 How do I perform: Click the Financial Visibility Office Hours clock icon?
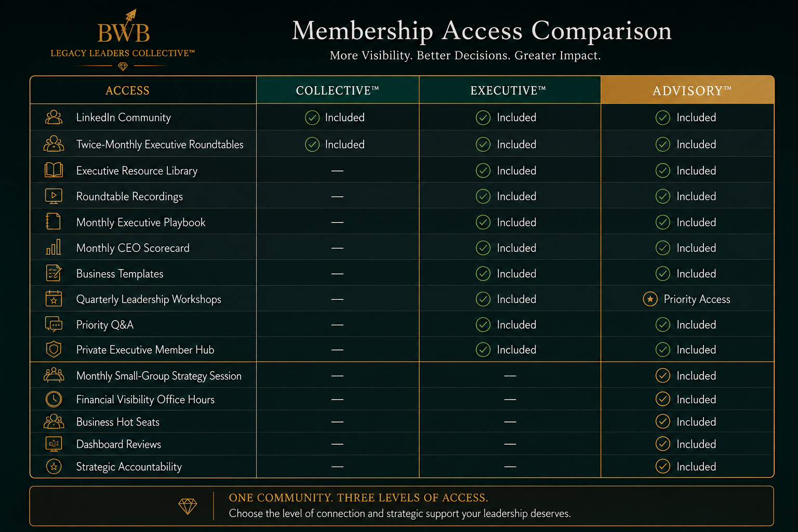pos(54,399)
